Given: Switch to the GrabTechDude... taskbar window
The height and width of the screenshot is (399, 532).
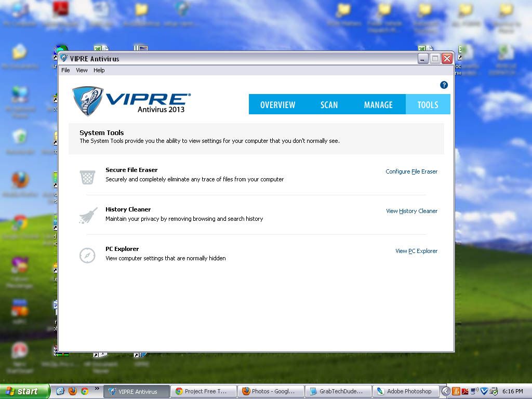Looking at the screenshot, I should 338,391.
